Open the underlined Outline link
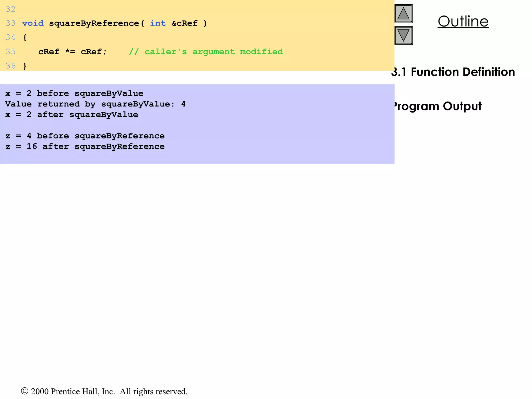532x399 pixels. (463, 21)
